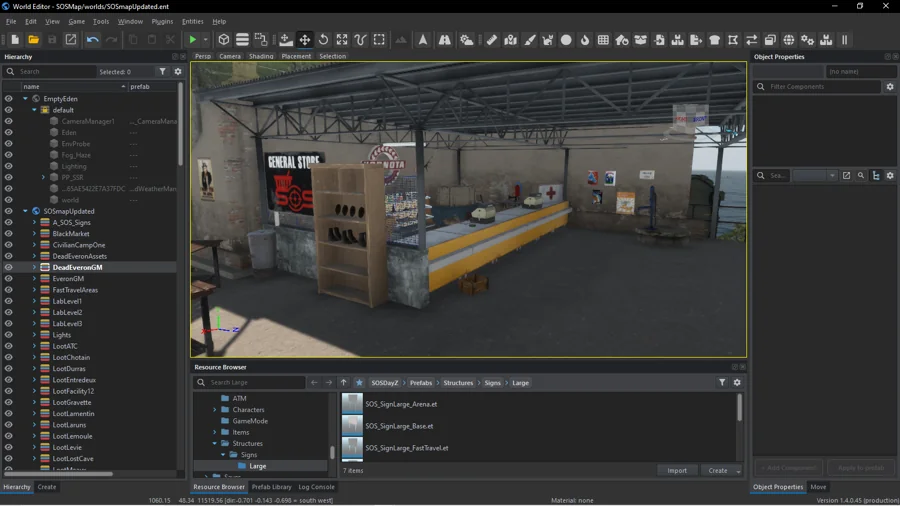Click the stacked layers toolbar icon
The height and width of the screenshot is (506, 900).
click(x=242, y=40)
